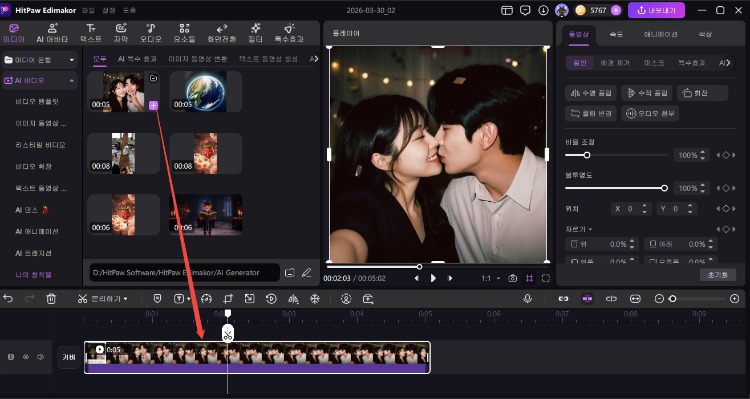Click the 회전 rotate button
750x399 pixels.
click(702, 93)
